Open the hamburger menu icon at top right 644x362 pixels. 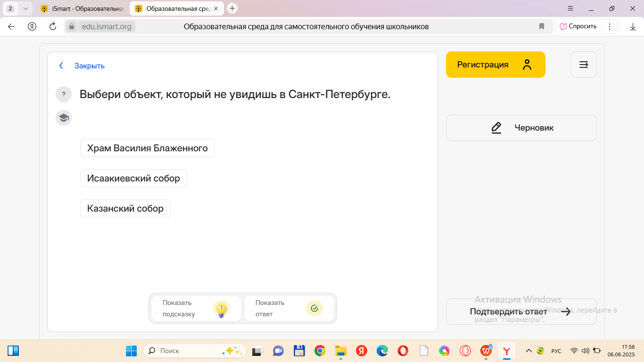[x=583, y=65]
